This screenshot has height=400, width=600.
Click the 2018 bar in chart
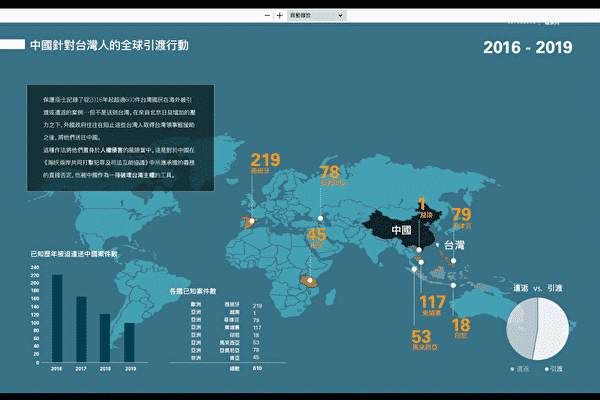pyautogui.click(x=105, y=339)
